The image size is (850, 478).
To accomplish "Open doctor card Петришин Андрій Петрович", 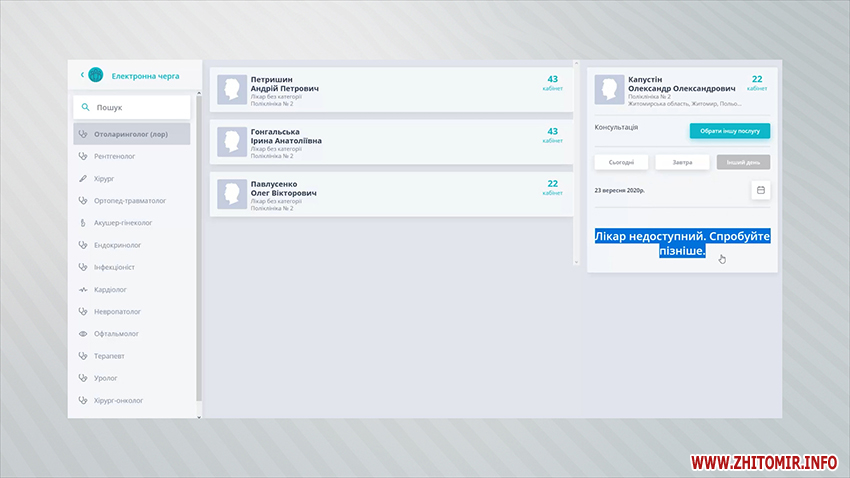I will pos(390,89).
